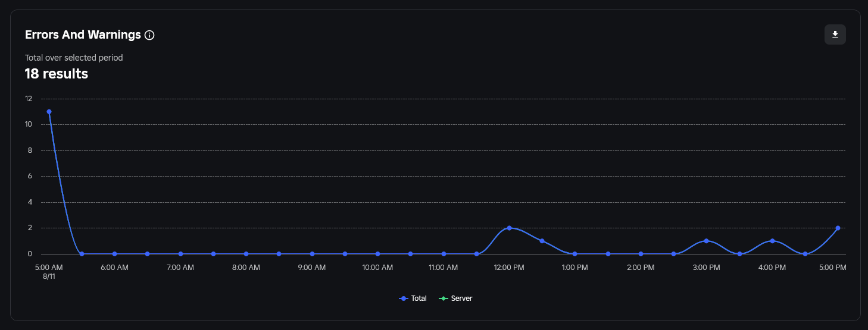Click the 2:00 PM data point
Viewport: 868px width, 330px height.
coord(641,254)
